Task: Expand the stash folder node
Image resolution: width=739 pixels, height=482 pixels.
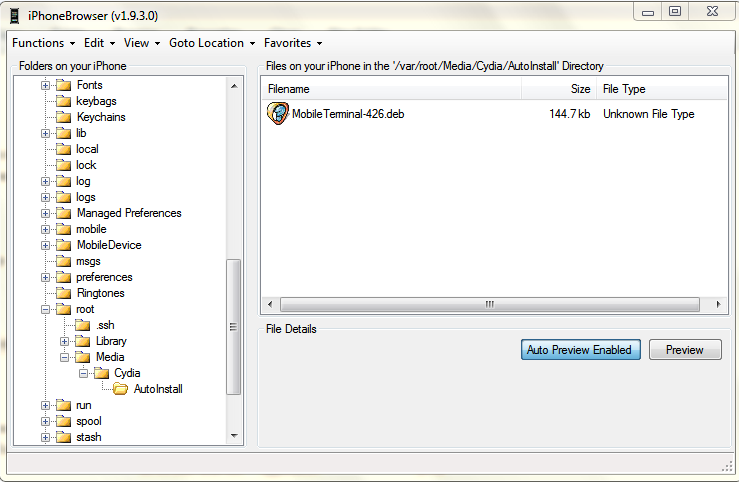Action: [x=45, y=438]
